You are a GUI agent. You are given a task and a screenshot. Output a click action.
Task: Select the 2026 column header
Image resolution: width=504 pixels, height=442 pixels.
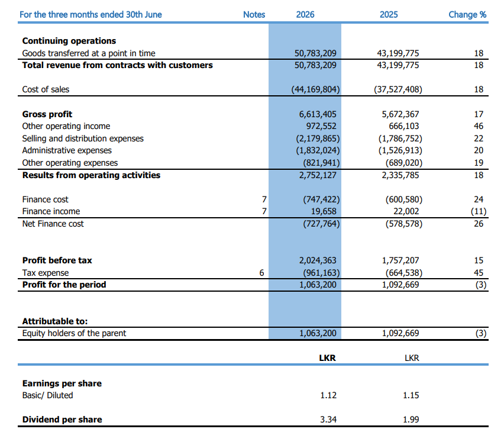click(x=305, y=15)
